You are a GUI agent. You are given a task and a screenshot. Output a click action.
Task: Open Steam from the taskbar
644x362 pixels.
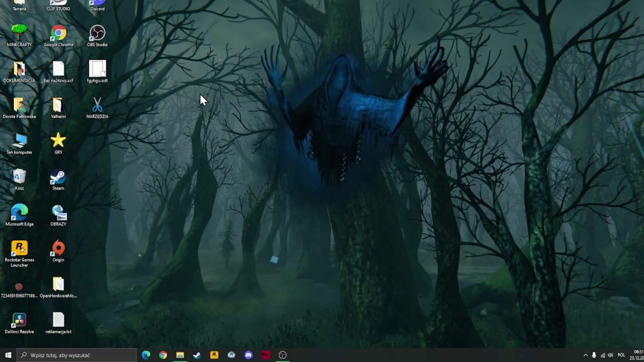[x=197, y=355]
